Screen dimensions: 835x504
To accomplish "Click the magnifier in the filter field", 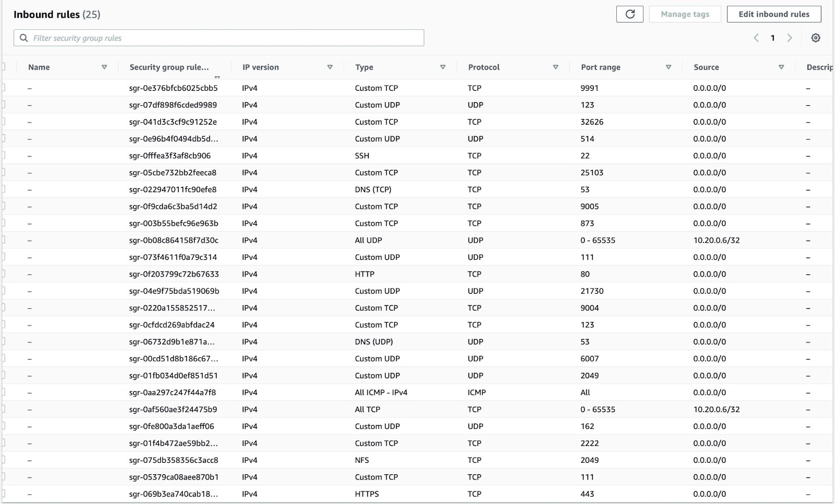I will click(x=23, y=38).
